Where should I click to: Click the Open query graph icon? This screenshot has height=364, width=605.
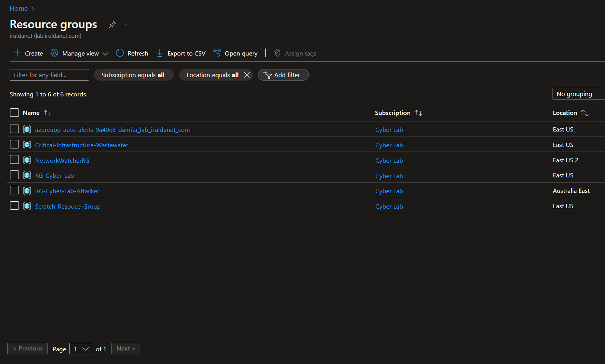point(217,53)
